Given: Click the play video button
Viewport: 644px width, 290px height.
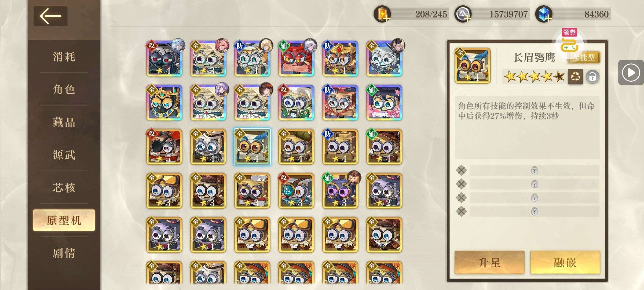Looking at the screenshot, I should point(631,73).
